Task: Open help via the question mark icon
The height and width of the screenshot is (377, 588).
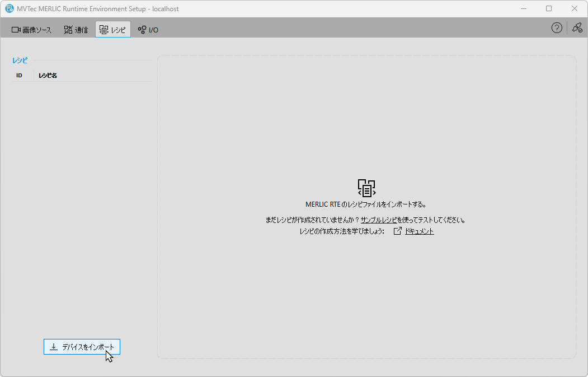Action: click(557, 28)
